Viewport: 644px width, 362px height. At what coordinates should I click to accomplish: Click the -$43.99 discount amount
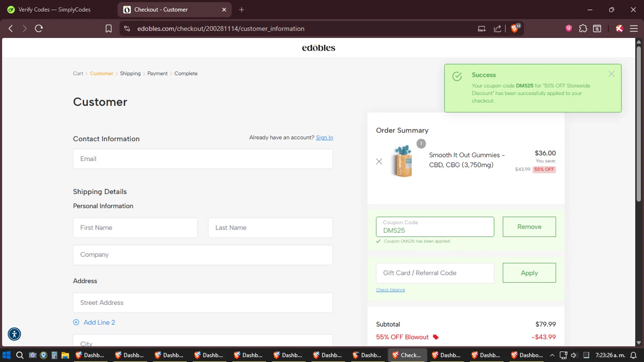point(544,337)
